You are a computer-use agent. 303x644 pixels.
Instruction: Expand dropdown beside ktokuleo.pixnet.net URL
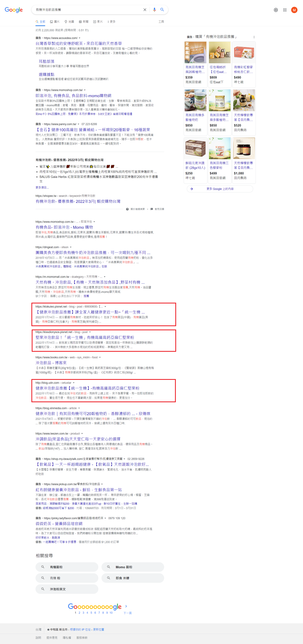(x=105, y=306)
